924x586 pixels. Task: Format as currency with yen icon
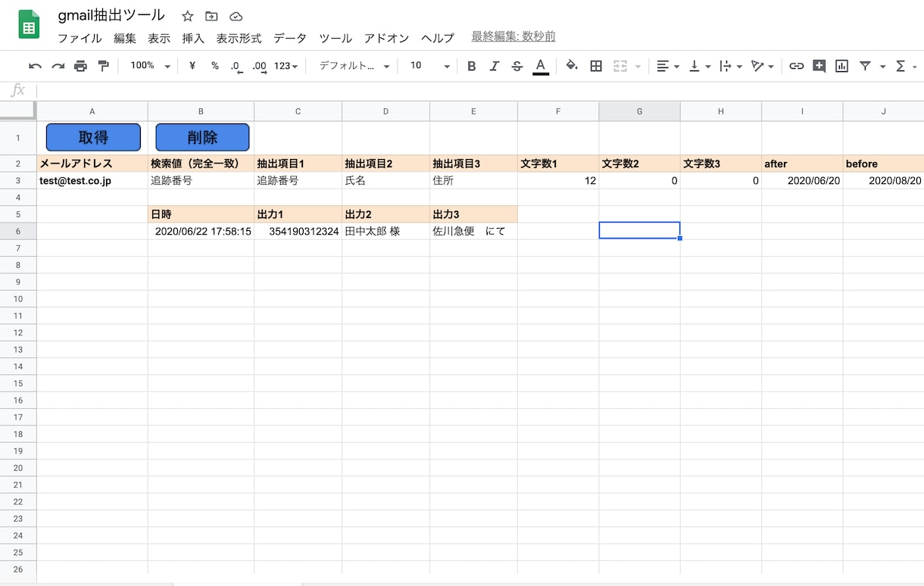coord(192,66)
